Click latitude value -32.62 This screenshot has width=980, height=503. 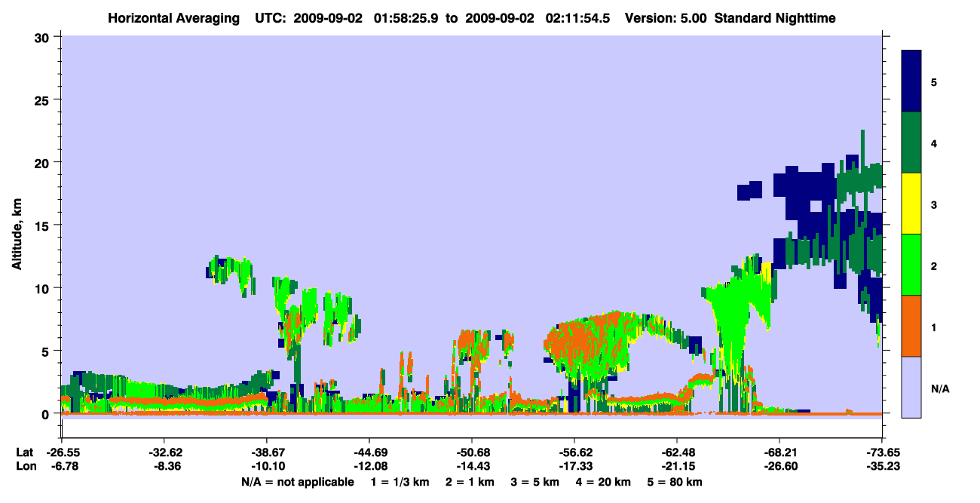tap(164, 452)
